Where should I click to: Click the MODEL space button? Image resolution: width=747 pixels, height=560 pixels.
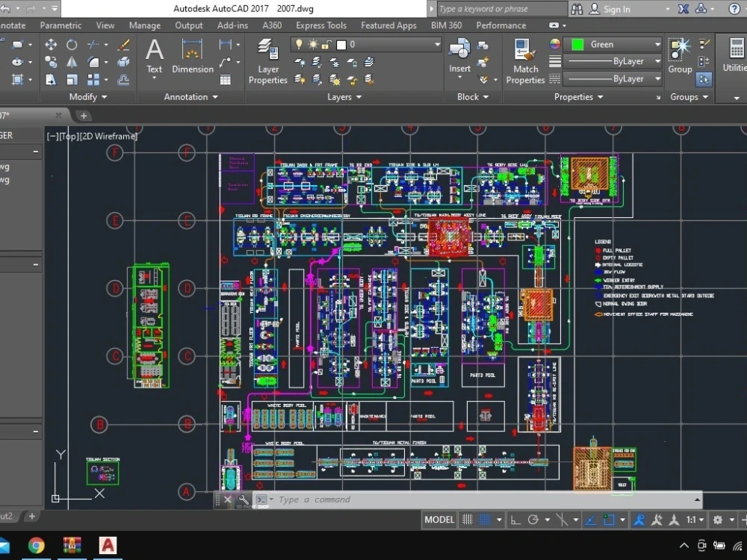439,520
